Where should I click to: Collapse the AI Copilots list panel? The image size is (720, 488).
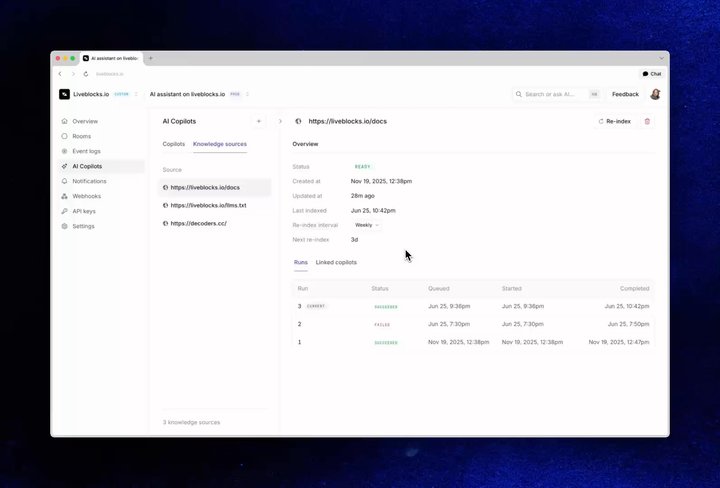coord(280,121)
